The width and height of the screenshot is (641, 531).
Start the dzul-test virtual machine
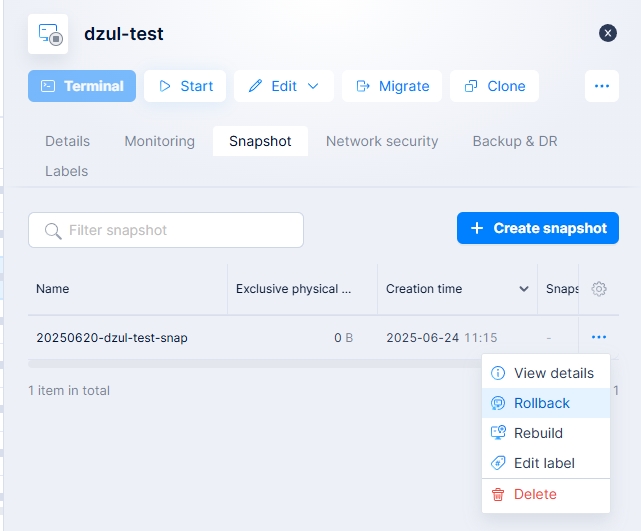tap(185, 86)
